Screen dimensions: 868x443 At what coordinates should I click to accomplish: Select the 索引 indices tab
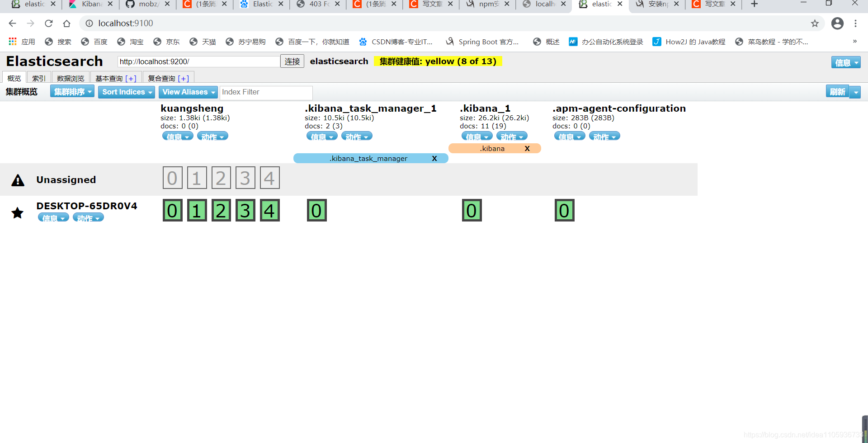(38, 78)
